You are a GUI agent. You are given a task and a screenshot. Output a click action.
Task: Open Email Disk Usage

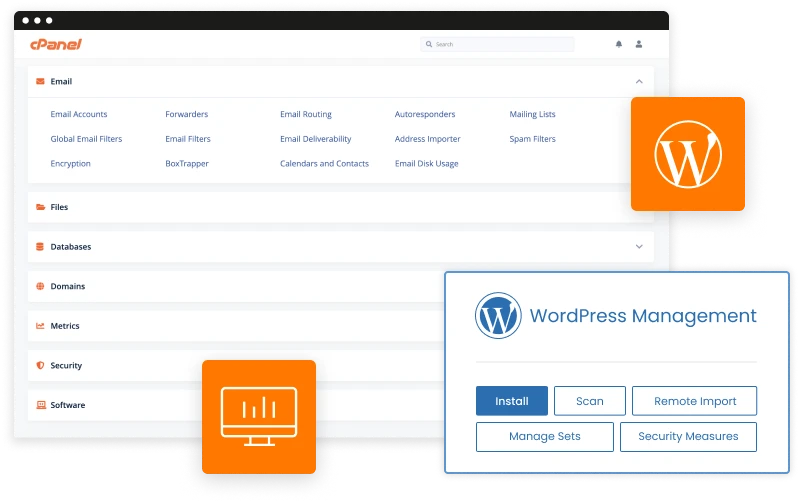[x=427, y=164]
